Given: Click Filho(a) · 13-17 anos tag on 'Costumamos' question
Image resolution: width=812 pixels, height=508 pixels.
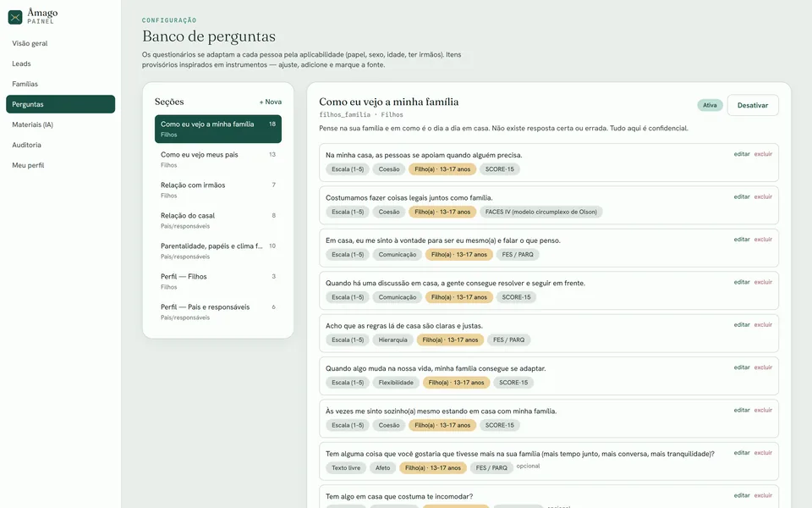Looking at the screenshot, I should click(x=442, y=212).
